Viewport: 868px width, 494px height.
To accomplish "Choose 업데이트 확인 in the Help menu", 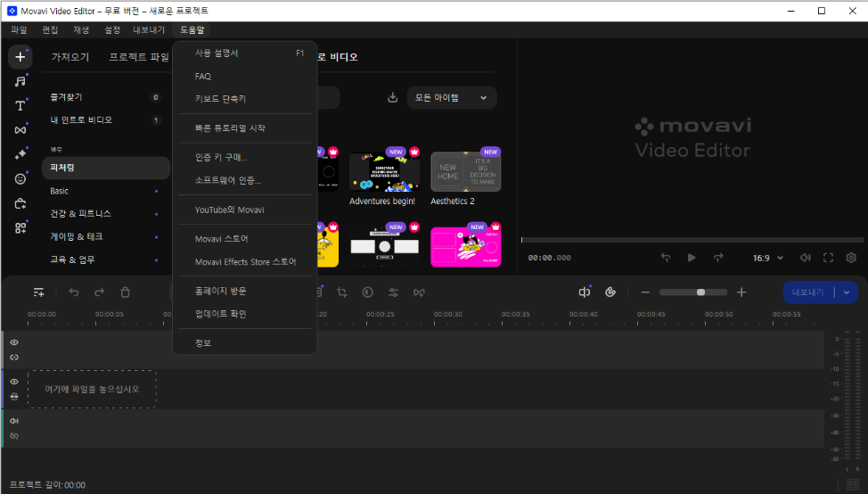I will coord(221,314).
